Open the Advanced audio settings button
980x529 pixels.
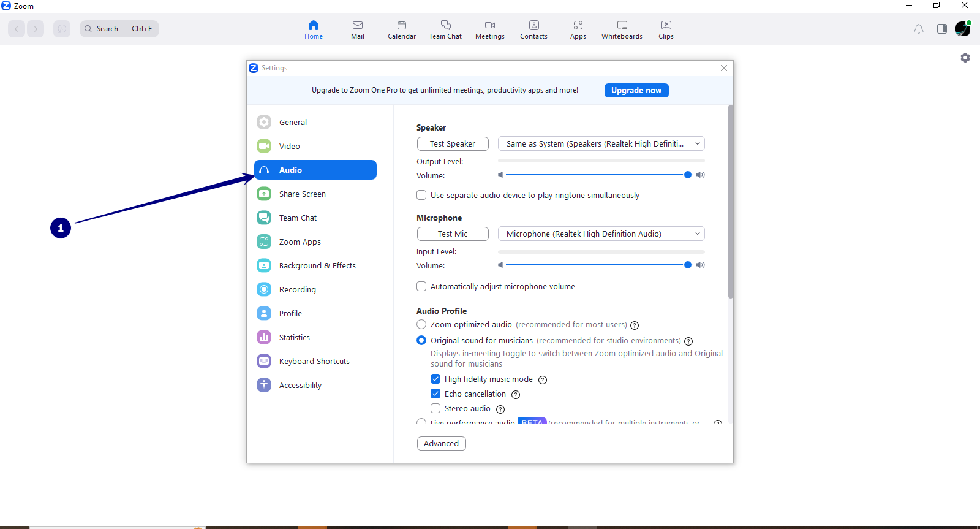pyautogui.click(x=441, y=443)
